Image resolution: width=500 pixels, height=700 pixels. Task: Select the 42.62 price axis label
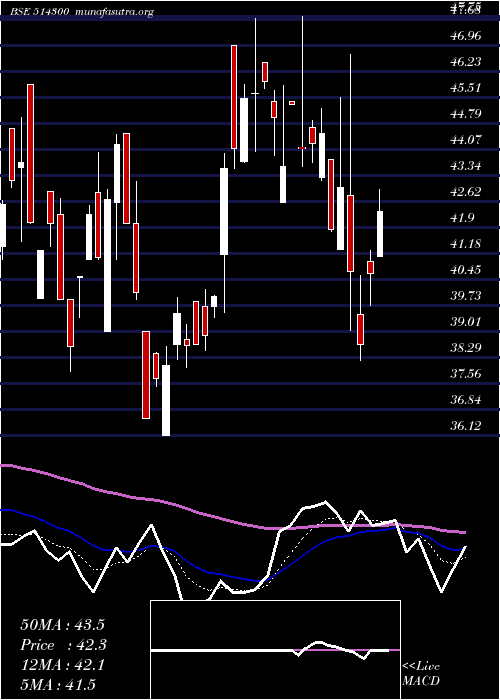click(466, 192)
